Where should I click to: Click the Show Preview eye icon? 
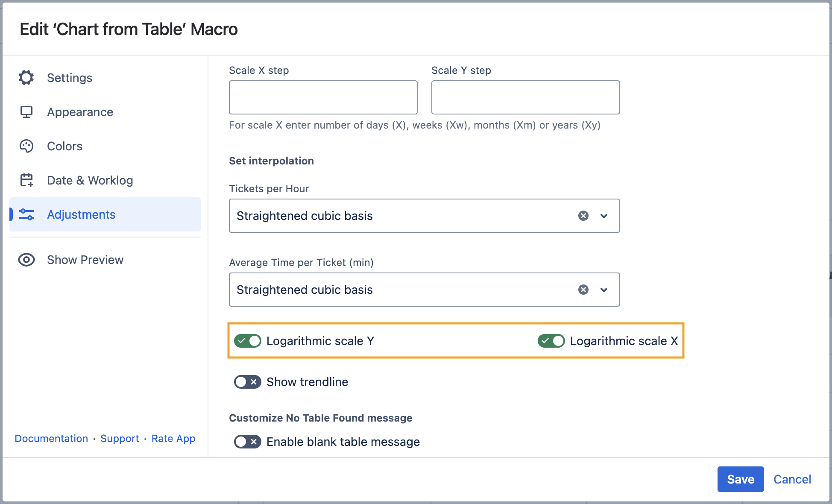tap(26, 260)
